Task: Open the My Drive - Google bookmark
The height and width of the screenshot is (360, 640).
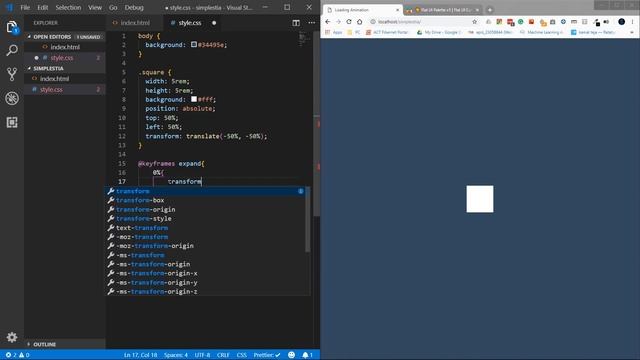Action: (x=439, y=32)
